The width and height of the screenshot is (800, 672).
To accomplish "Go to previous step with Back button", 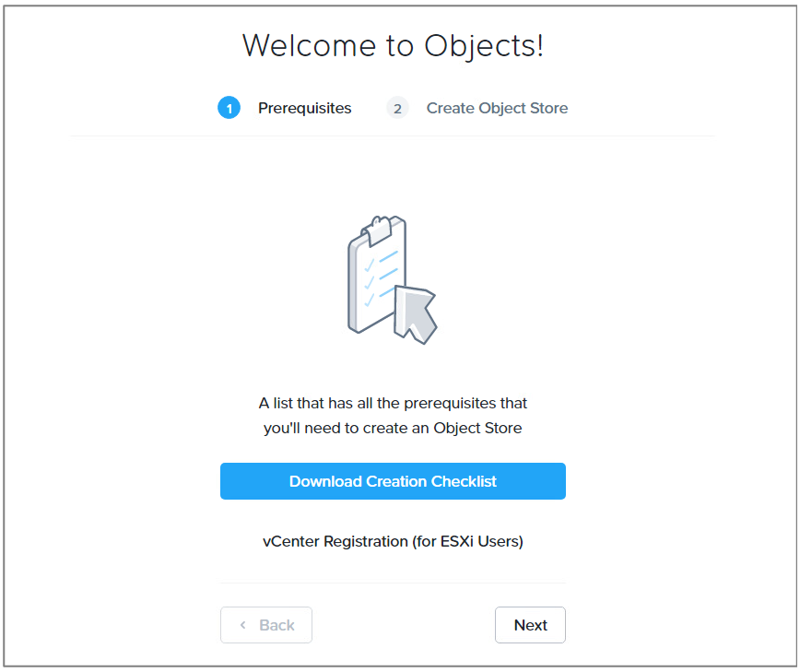I will tap(266, 625).
